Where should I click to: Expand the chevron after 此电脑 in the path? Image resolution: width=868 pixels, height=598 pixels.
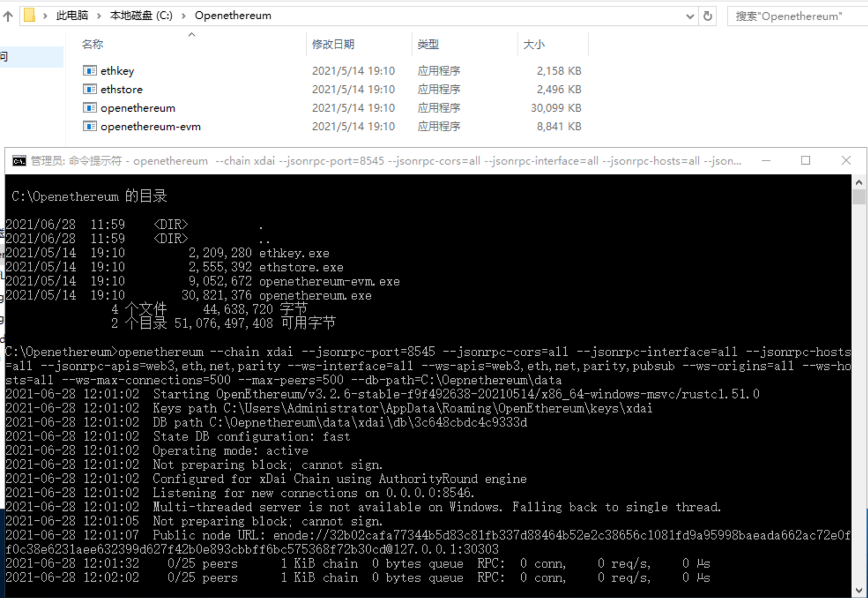click(x=99, y=16)
